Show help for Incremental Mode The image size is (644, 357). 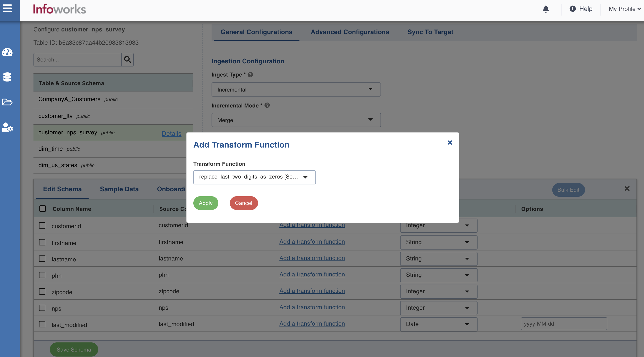pyautogui.click(x=267, y=105)
